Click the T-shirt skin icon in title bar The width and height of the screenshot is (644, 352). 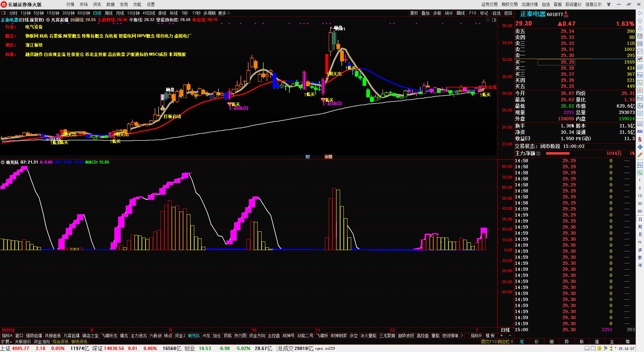(609, 4)
